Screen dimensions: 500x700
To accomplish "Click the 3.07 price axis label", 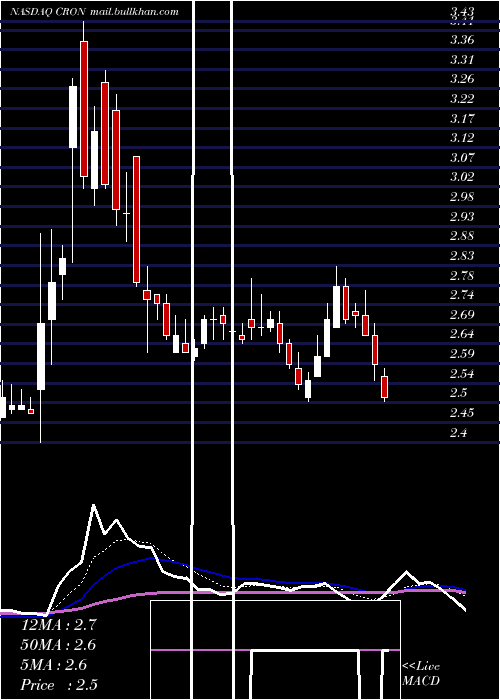I will [x=462, y=158].
